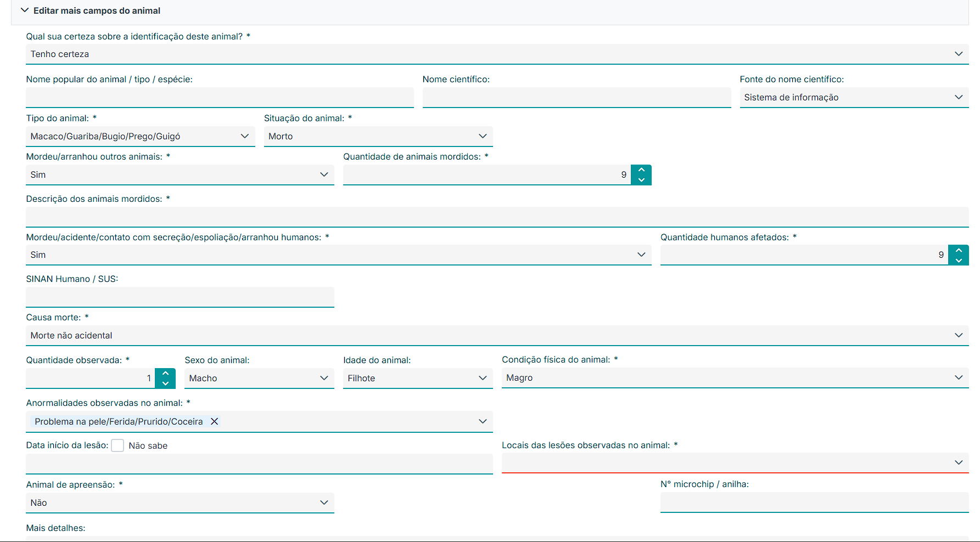Increment 'Quantidade humanos afetados' using up arrow
Screen dimensions: 980x542
(x=959, y=250)
